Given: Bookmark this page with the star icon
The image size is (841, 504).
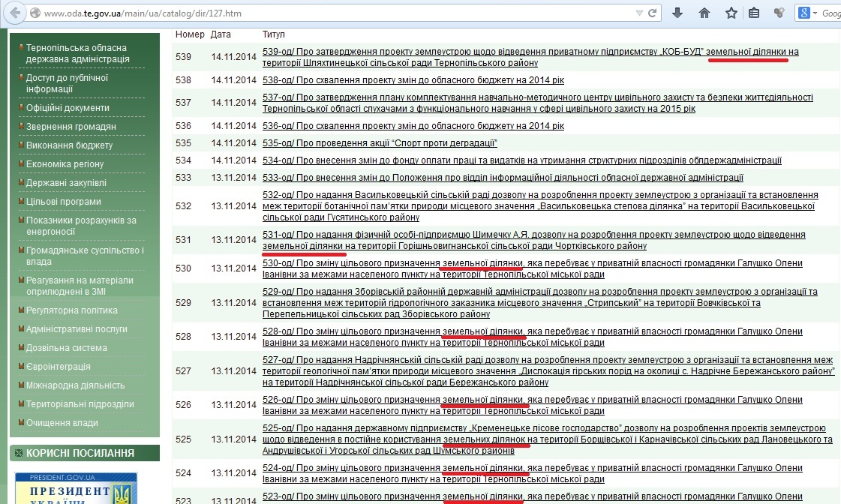Looking at the screenshot, I should point(731,13).
